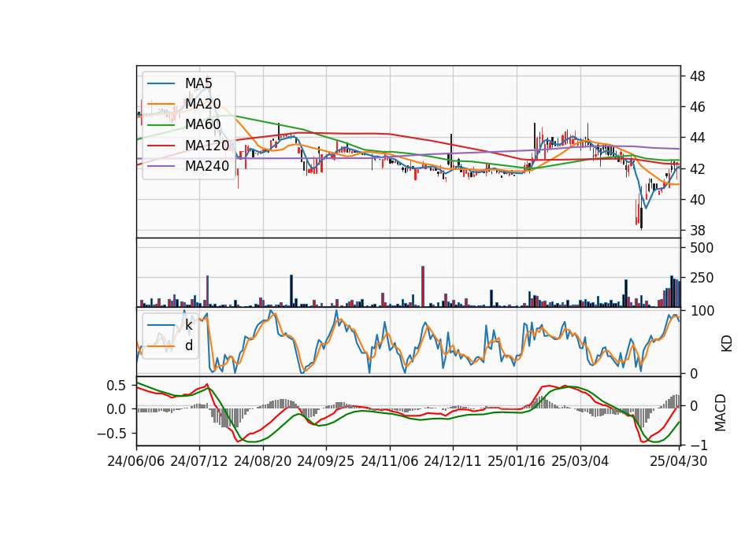Click the KD axis value 100

point(702,311)
